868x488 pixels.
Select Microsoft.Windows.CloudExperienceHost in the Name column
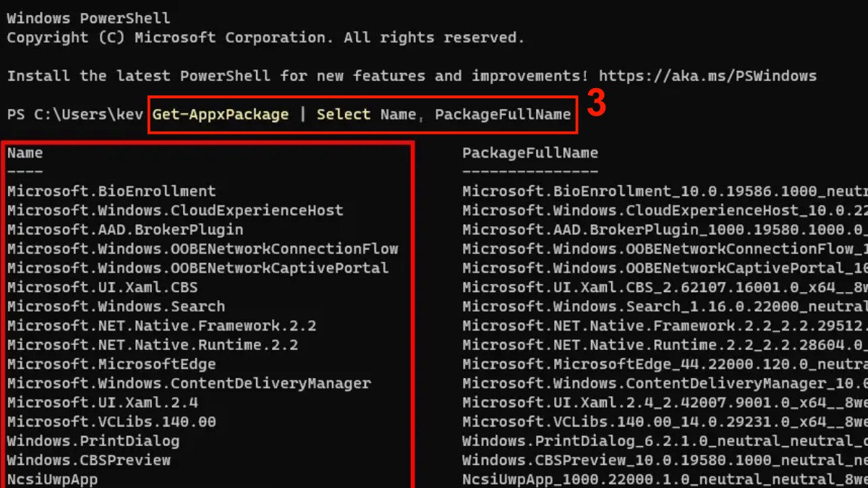click(175, 210)
